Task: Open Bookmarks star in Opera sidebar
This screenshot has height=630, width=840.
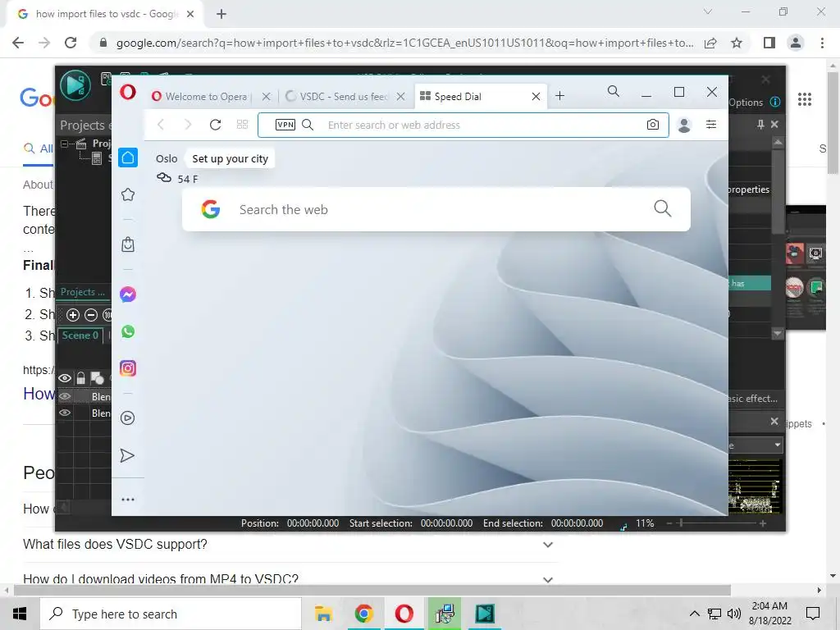Action: coord(128,194)
